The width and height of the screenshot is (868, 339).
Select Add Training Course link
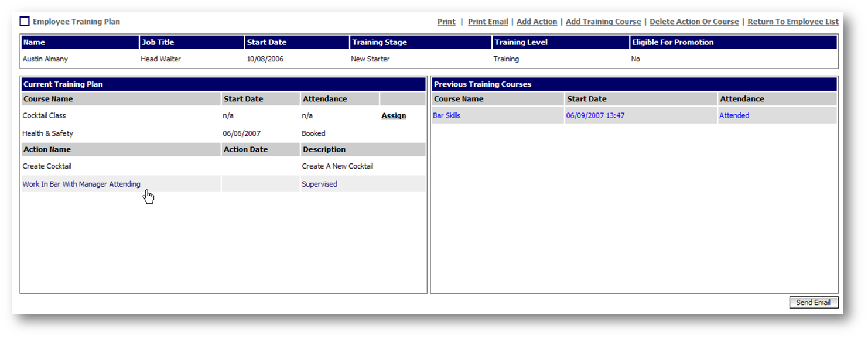603,22
